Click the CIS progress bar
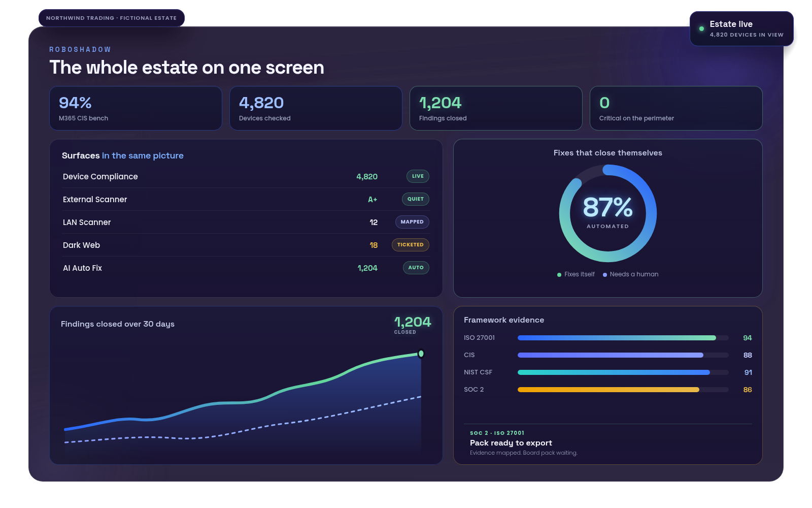The image size is (812, 508). [x=623, y=355]
